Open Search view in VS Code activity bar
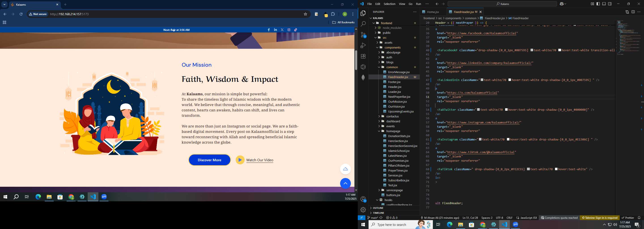644x229 pixels. point(363,24)
